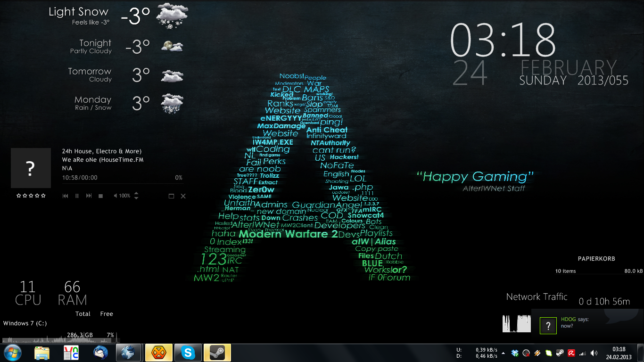Click the RAM usage meter
Image resolution: width=644 pixels, height=362 pixels.
pyautogui.click(x=72, y=293)
